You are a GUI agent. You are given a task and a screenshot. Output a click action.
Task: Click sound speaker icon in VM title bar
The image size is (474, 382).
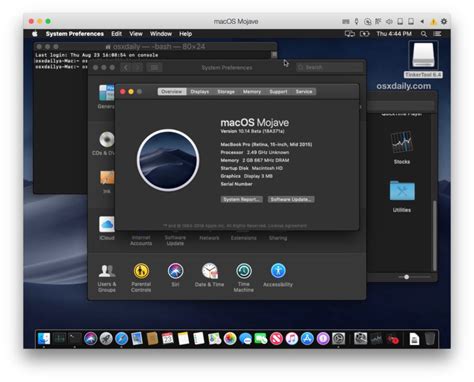[389, 21]
